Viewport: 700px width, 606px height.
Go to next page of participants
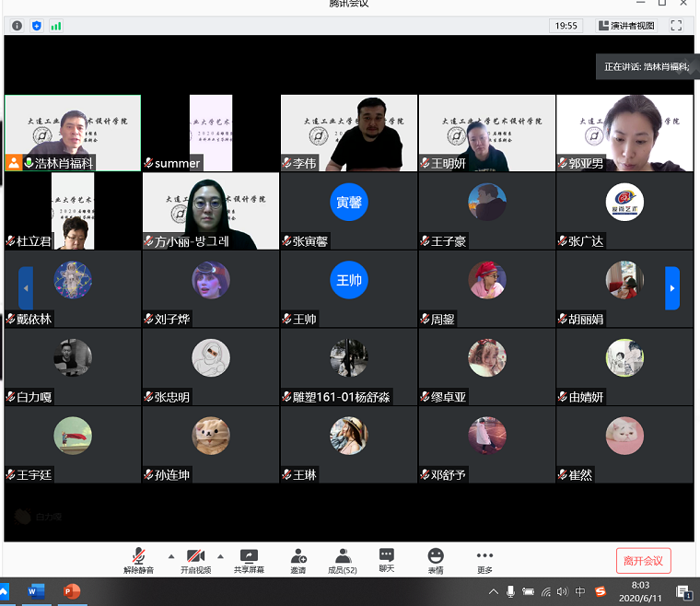click(672, 288)
